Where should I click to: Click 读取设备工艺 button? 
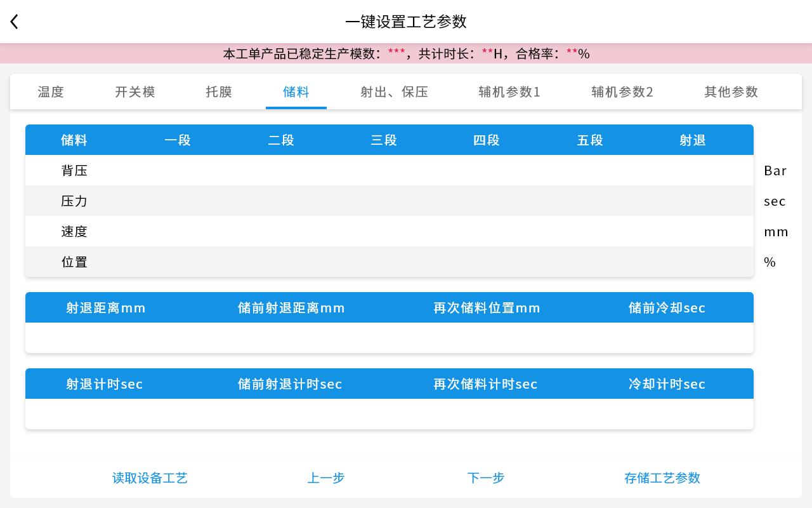[x=150, y=478]
